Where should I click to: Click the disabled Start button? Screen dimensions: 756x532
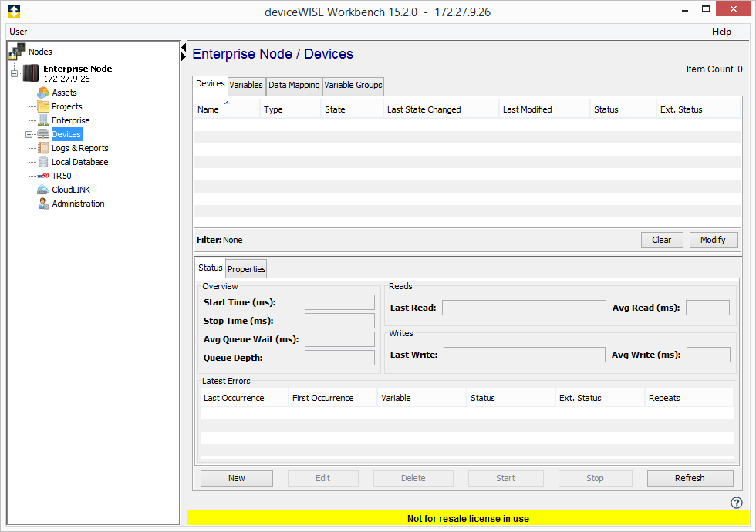[x=505, y=478]
